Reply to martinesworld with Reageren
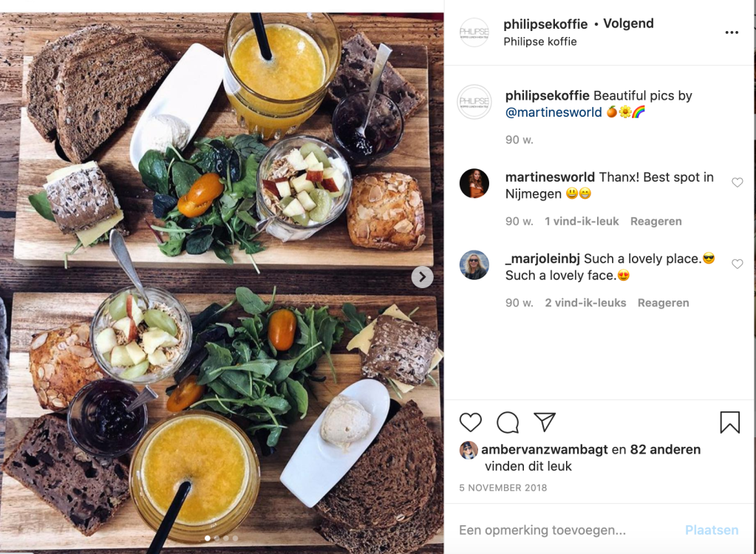 click(655, 221)
